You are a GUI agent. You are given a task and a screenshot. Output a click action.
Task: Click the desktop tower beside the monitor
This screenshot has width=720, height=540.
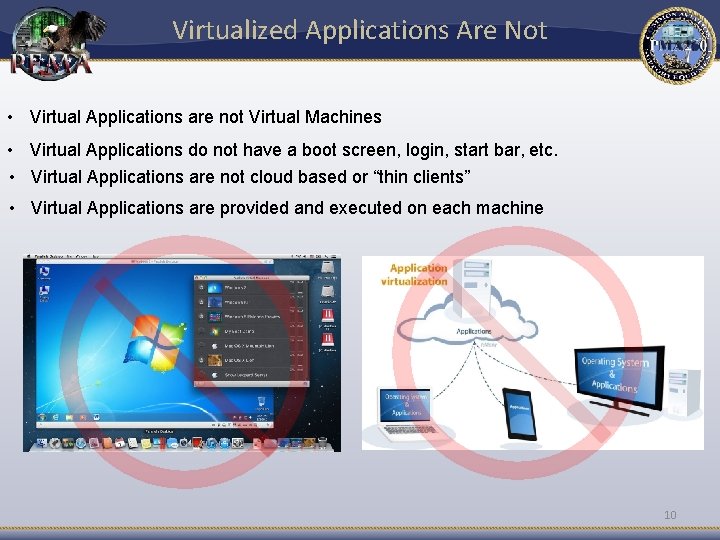click(684, 393)
